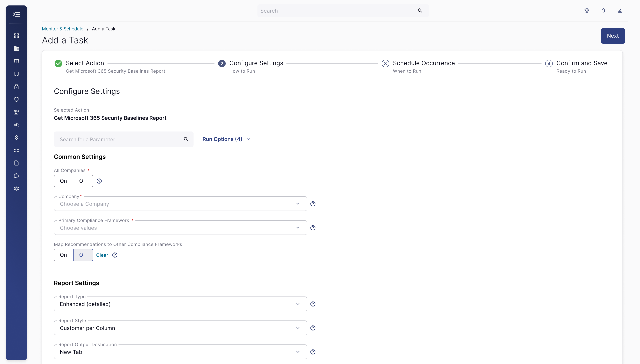This screenshot has width=640, height=364.
Task: Turn All Companies On
Action: (x=63, y=181)
